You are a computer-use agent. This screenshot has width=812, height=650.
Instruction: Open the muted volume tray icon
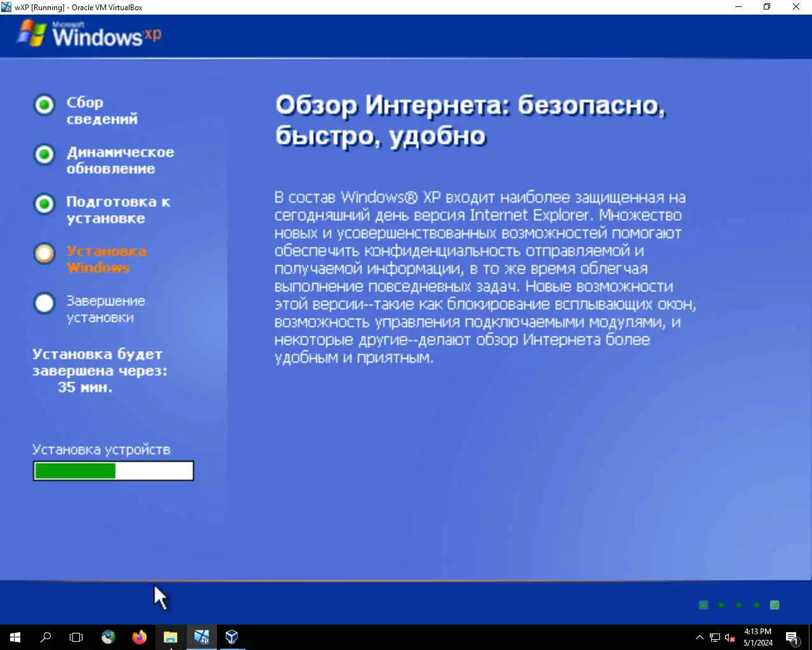(730, 637)
